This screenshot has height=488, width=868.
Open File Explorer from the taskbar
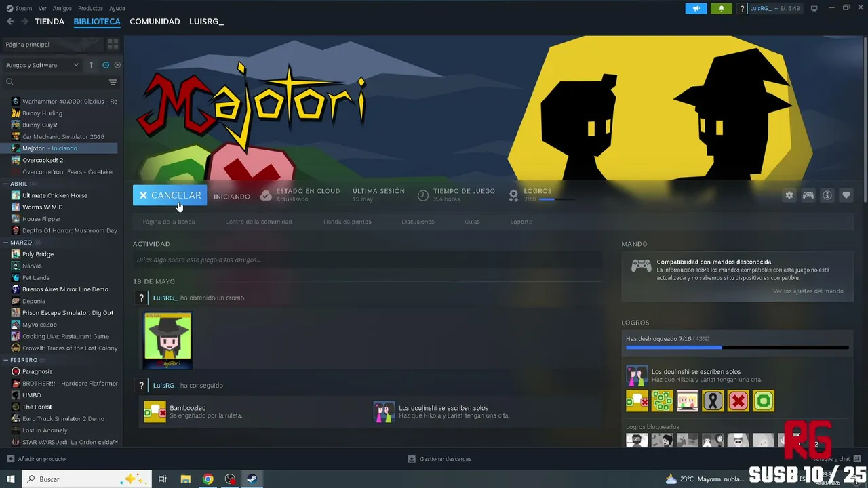tap(185, 479)
